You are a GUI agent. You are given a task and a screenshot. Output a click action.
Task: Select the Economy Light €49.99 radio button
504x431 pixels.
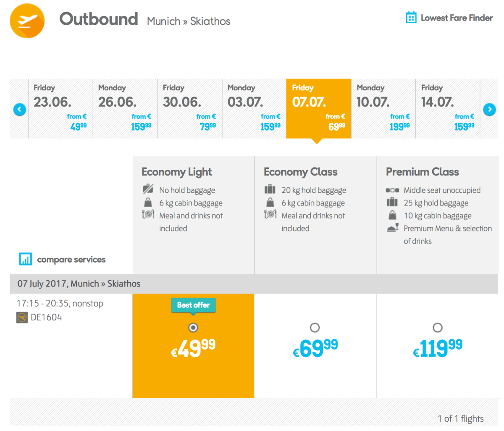[193, 328]
